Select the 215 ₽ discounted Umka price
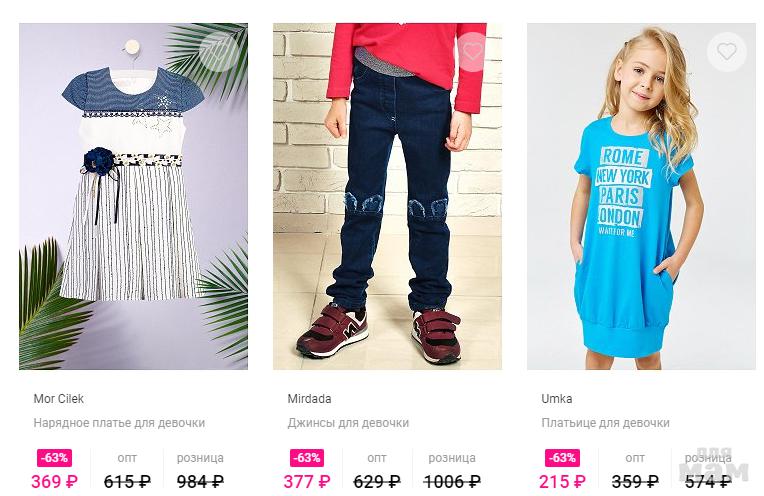 [562, 482]
